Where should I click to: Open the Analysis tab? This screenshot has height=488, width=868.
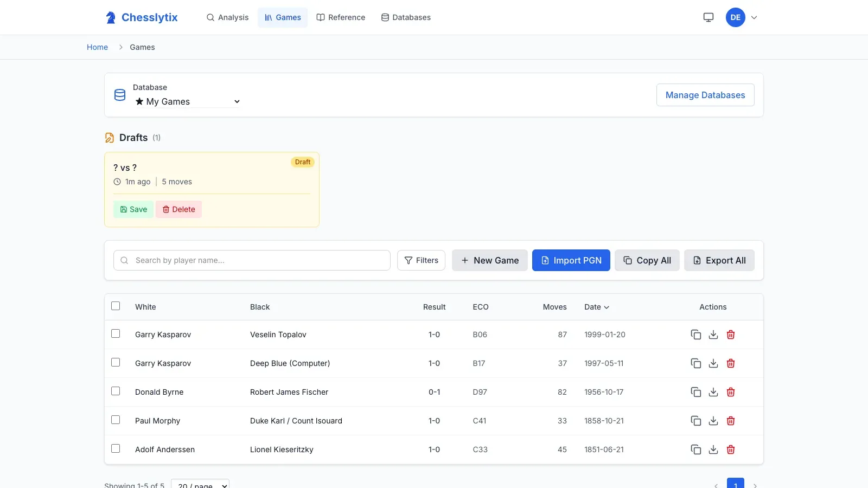[227, 17]
